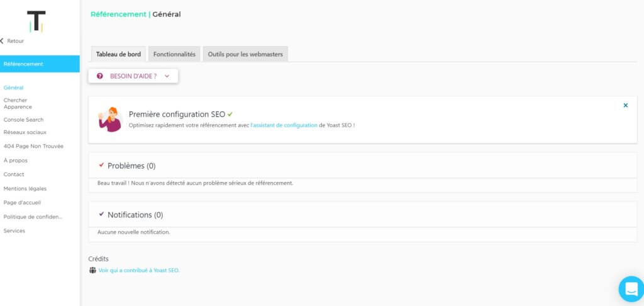Open the chat bubble widget
Viewport: 644px width, 306px height.
(x=630, y=288)
